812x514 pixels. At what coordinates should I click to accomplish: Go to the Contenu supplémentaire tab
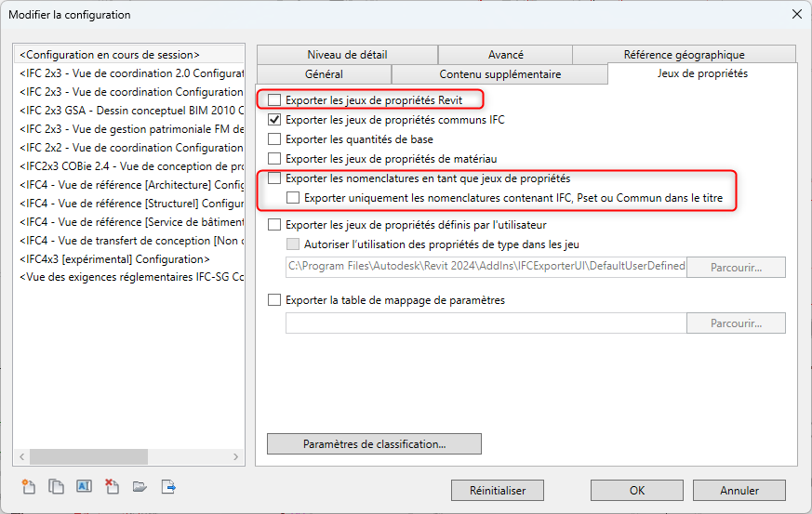click(x=499, y=74)
